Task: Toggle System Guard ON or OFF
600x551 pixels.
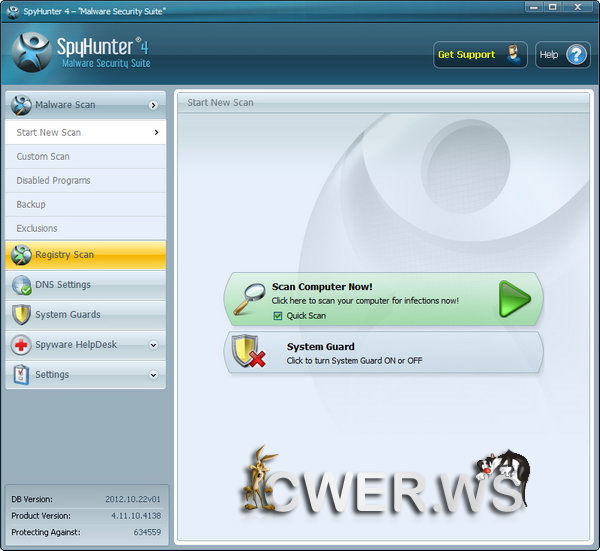Action: tap(384, 353)
